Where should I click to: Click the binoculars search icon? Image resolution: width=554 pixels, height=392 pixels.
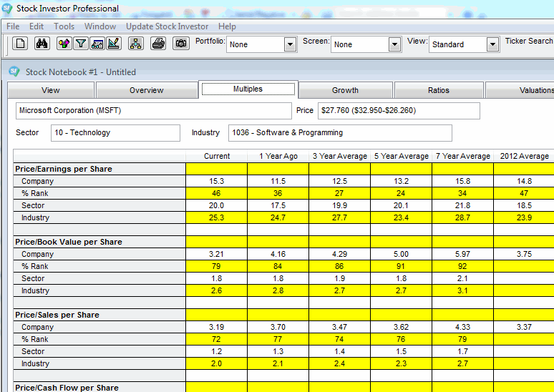pos(42,44)
